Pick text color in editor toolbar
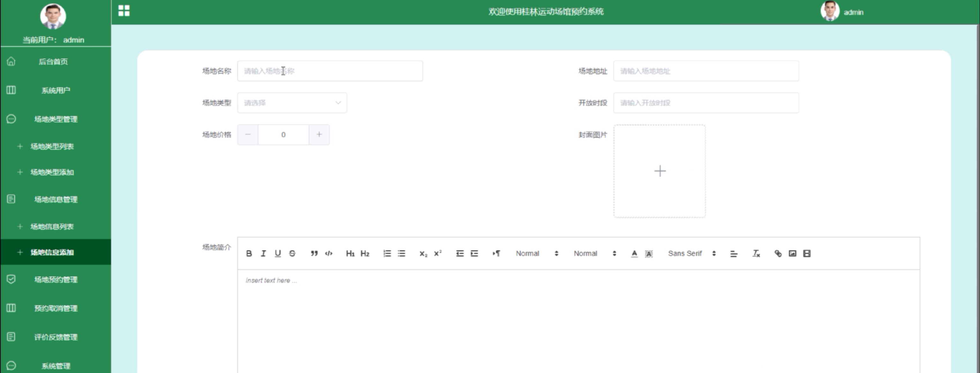 pyautogui.click(x=634, y=254)
